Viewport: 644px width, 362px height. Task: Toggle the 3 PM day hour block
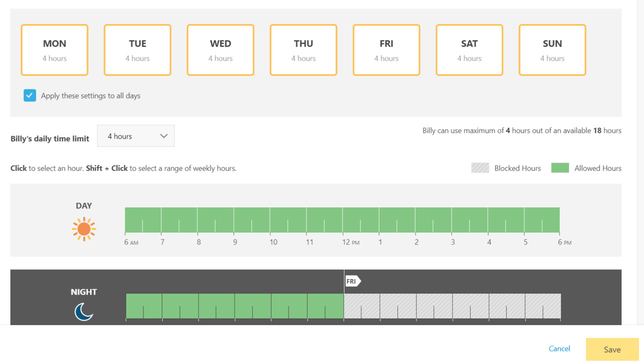(x=470, y=220)
